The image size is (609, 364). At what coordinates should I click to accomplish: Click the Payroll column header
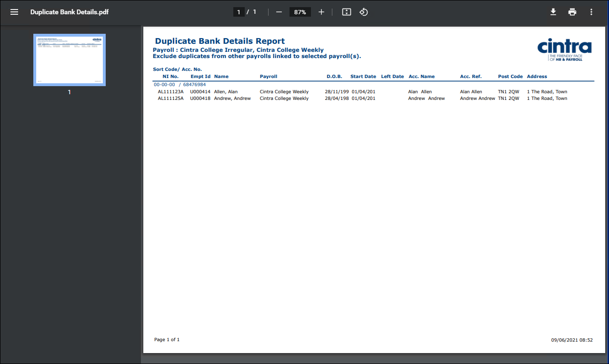click(x=269, y=77)
